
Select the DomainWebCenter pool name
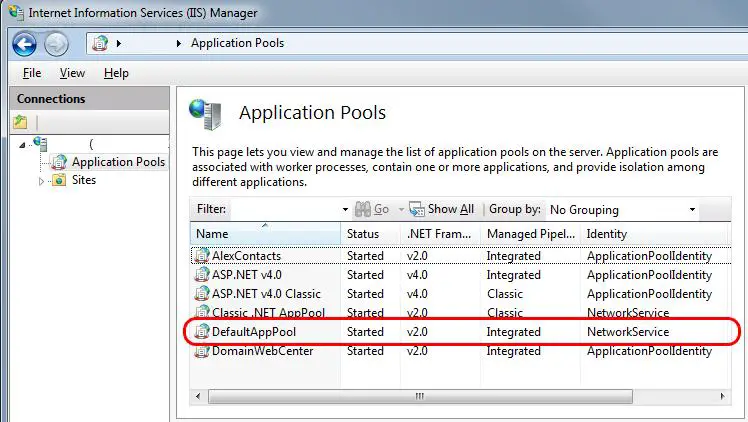tap(262, 351)
